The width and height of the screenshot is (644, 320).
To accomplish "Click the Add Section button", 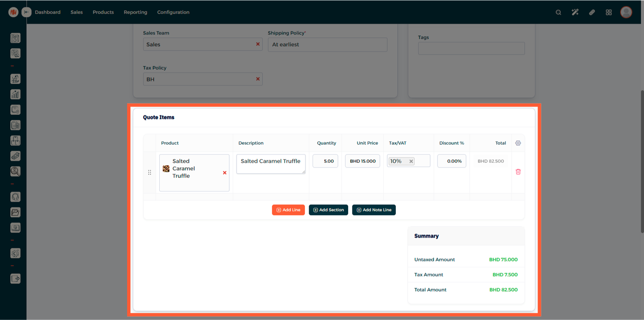I will (328, 210).
